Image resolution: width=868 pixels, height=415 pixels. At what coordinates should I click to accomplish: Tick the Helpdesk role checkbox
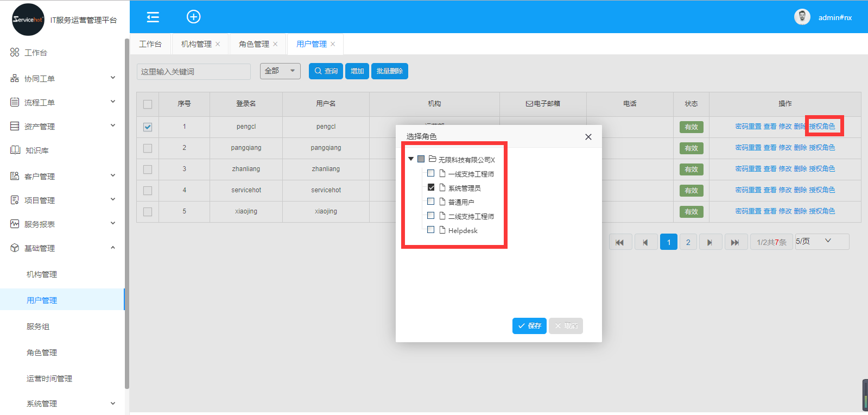pyautogui.click(x=431, y=230)
